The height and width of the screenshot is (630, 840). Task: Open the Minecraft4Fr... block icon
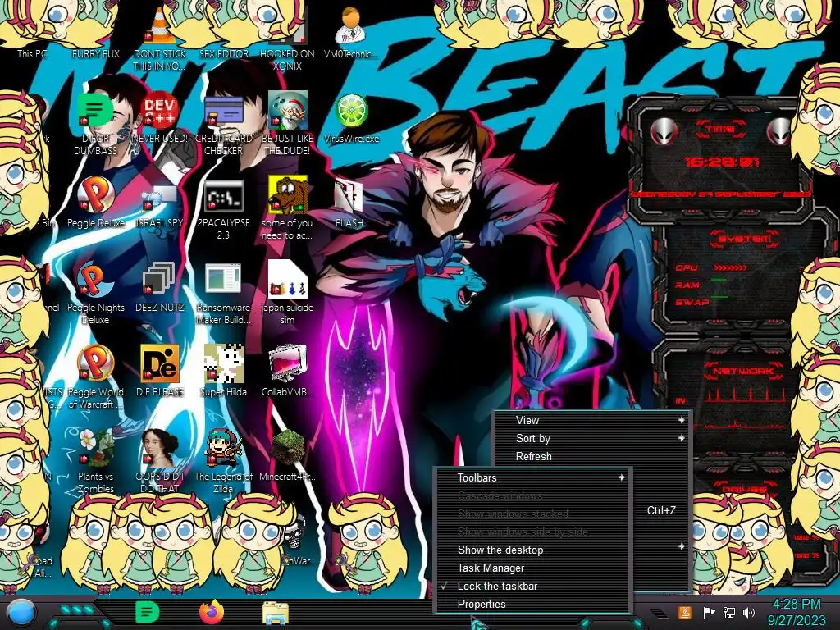287,454
